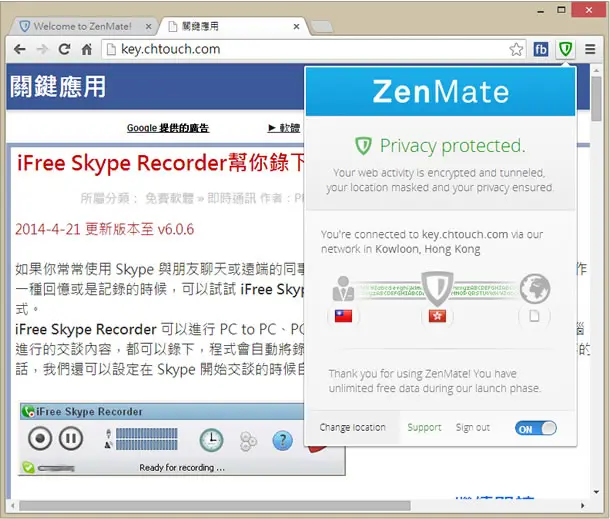Click the back navigation arrow
The height and width of the screenshot is (519, 610).
[19, 49]
